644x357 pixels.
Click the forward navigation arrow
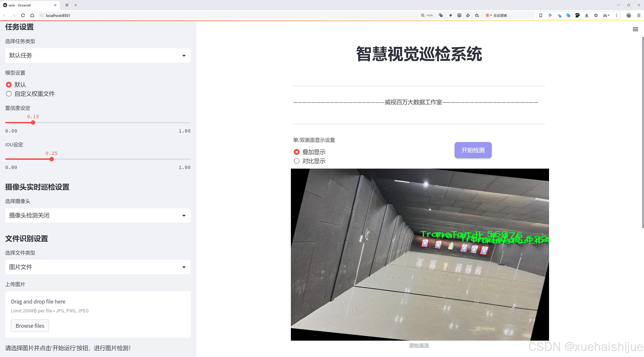pos(14,15)
